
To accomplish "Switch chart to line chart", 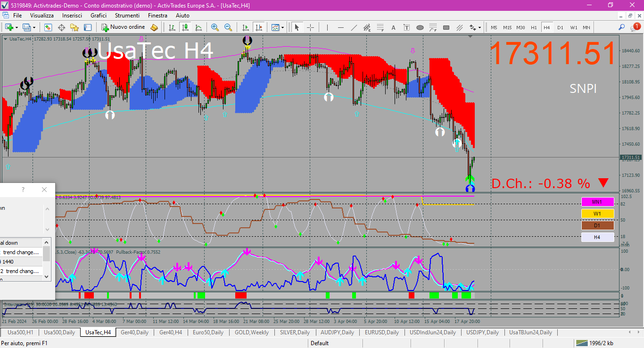I will coord(198,27).
